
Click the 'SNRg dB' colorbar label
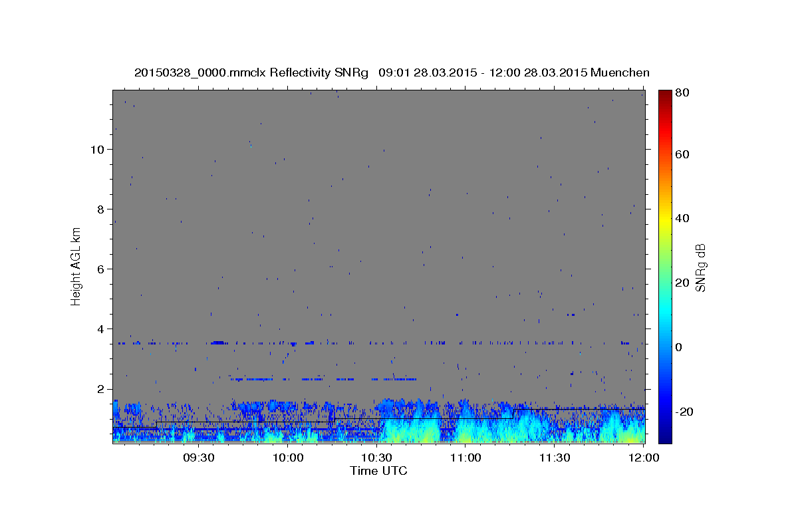tap(700, 268)
